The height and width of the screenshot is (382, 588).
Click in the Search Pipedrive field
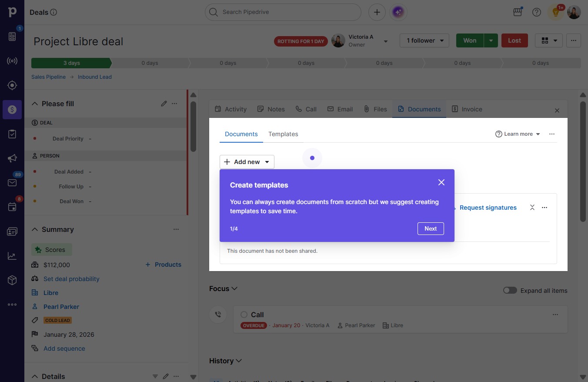tap(283, 12)
